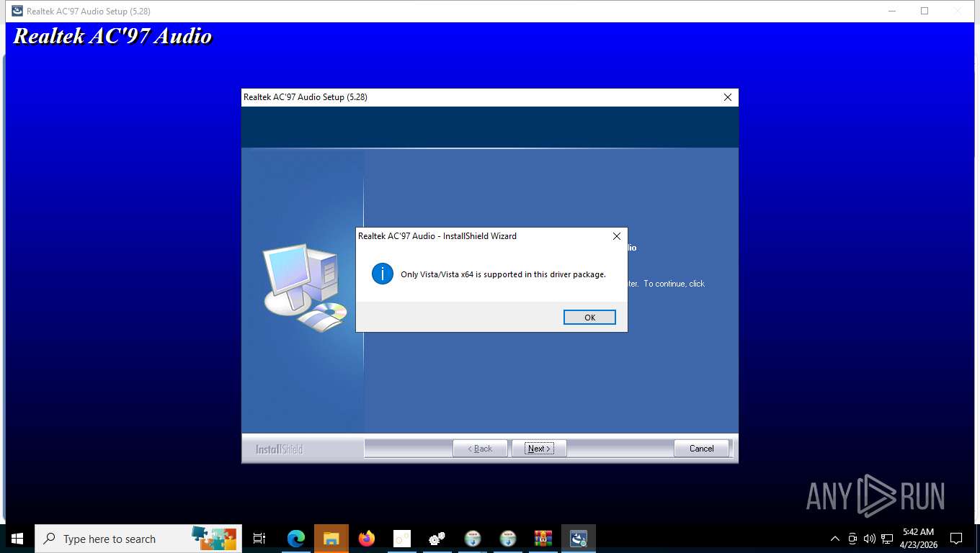Click the Realtek title bar icon

tap(17, 11)
